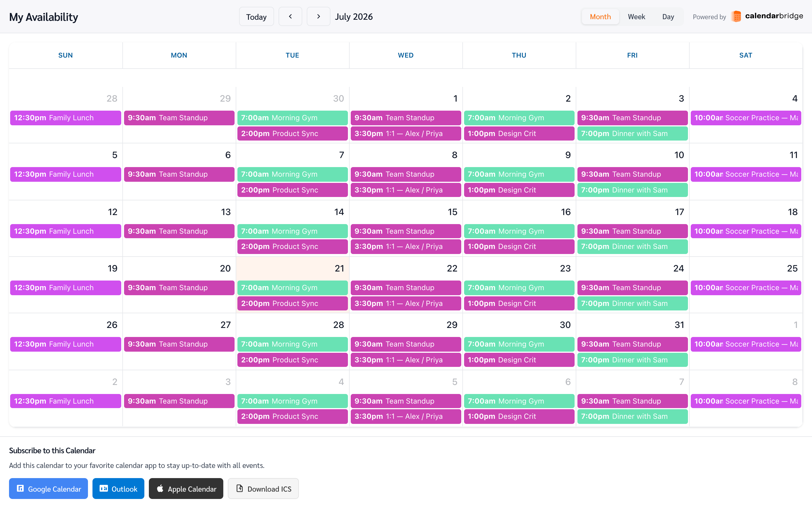The height and width of the screenshot is (508, 812).
Task: Switch to Day view
Action: (x=668, y=16)
